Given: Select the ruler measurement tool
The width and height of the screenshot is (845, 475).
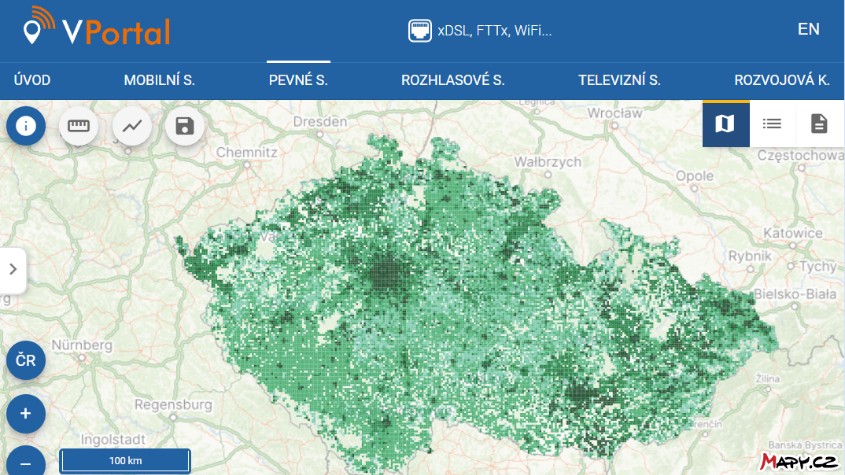Looking at the screenshot, I should (x=79, y=126).
